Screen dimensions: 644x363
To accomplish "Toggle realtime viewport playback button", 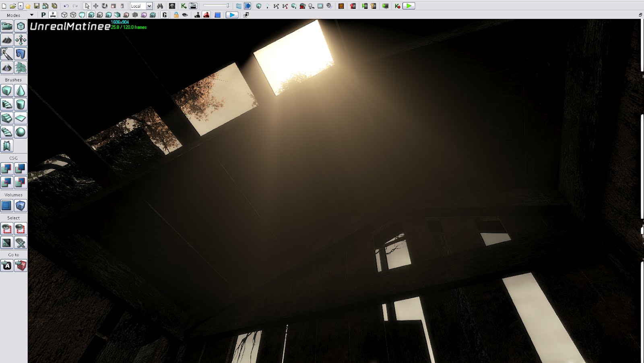I will tap(232, 15).
